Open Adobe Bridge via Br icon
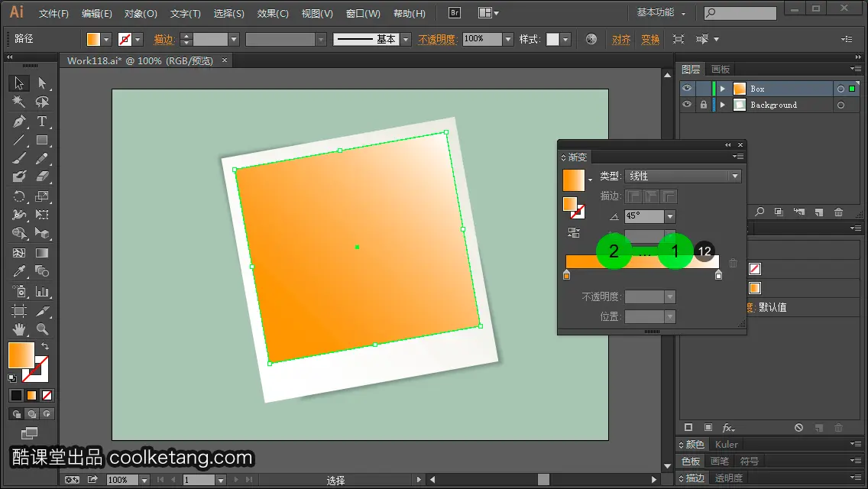 [x=455, y=13]
